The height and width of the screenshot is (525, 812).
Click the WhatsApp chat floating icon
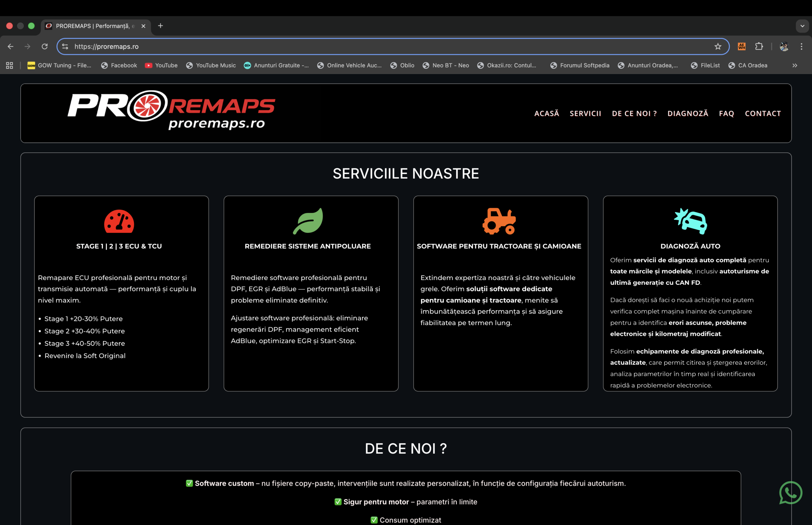point(790,493)
